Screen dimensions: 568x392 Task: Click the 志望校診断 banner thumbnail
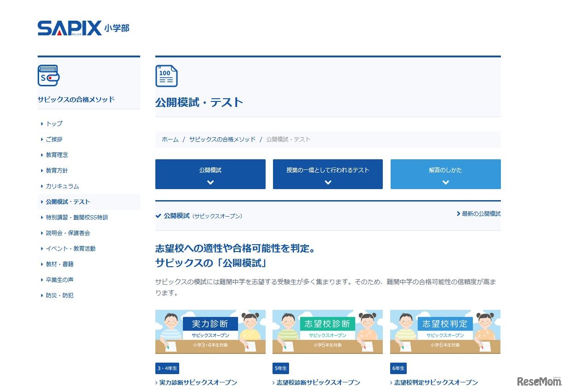click(328, 332)
